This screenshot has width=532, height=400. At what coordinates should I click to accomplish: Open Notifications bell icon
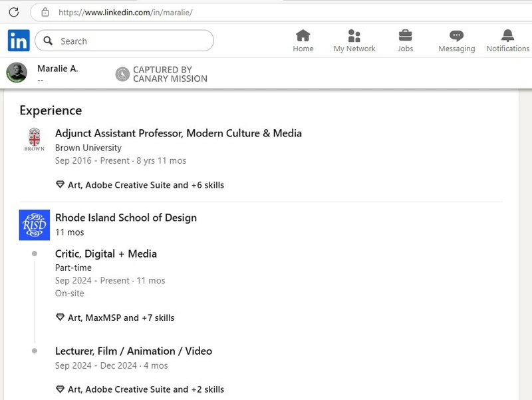tap(507, 35)
